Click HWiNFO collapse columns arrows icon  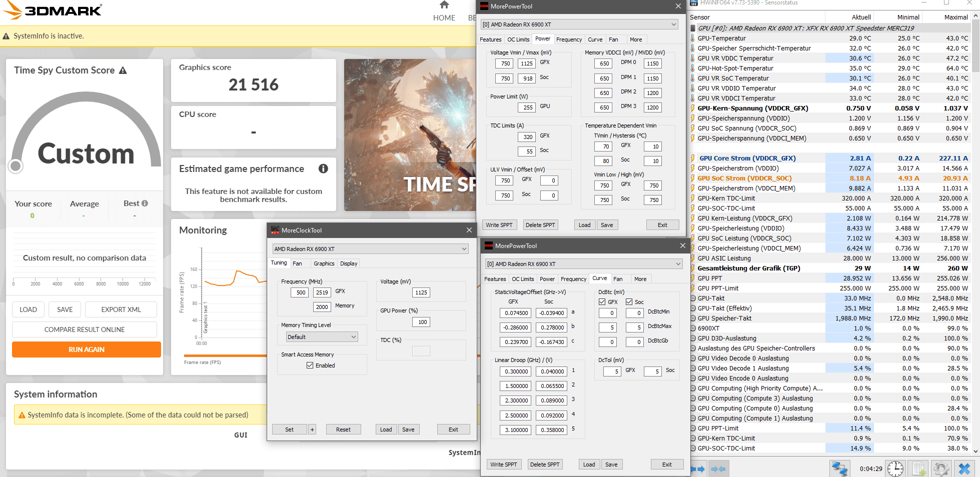point(718,469)
